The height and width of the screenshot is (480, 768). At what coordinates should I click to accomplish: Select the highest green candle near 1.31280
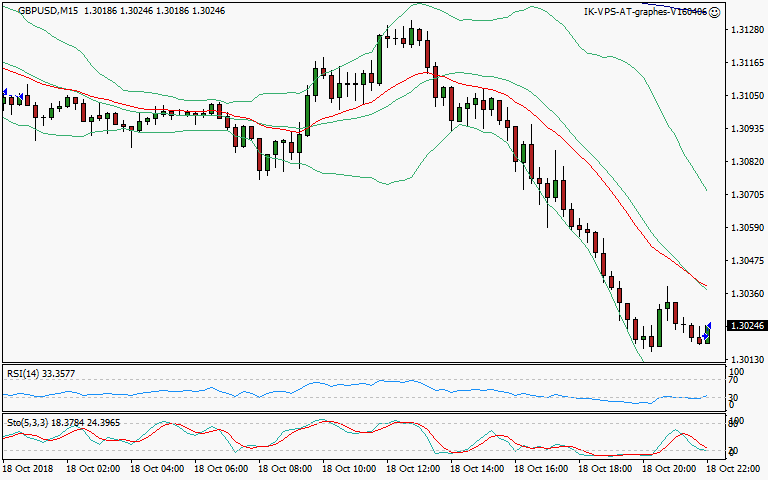(x=411, y=35)
